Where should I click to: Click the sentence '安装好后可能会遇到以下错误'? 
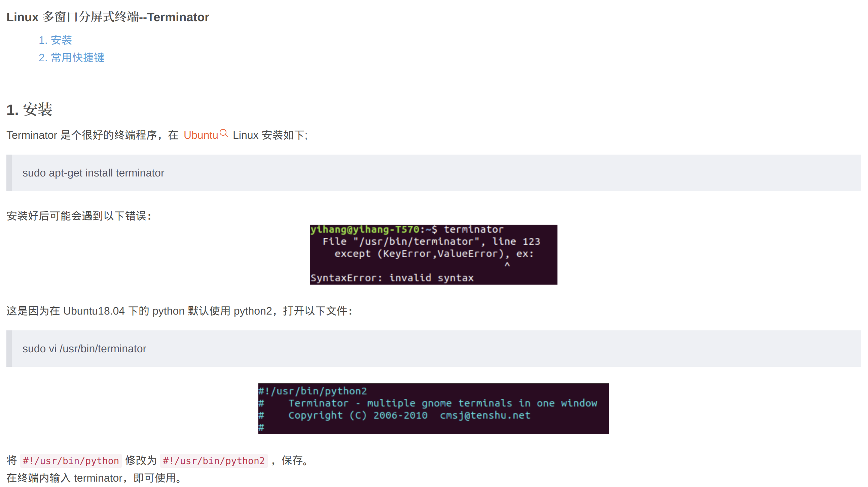(79, 216)
